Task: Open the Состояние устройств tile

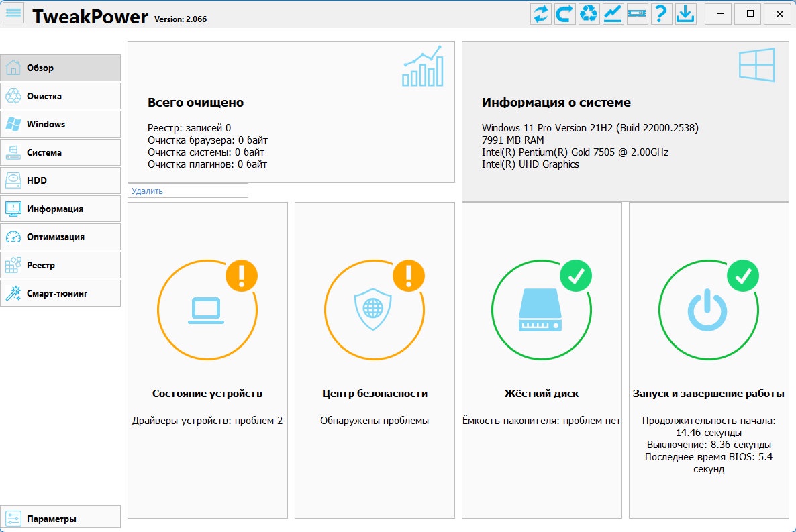Action: click(x=207, y=360)
